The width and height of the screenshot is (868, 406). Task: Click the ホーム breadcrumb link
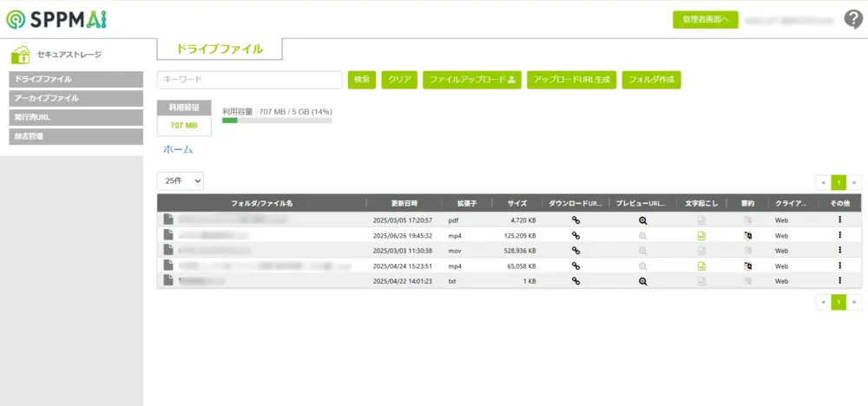(x=178, y=149)
